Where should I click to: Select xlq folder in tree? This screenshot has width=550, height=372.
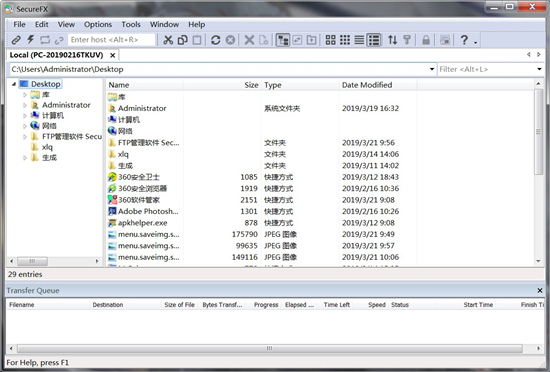[x=47, y=147]
